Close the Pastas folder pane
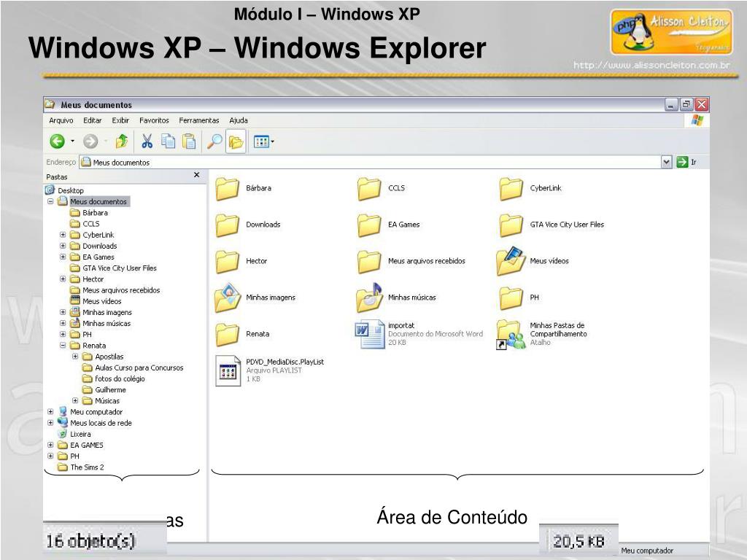The height and width of the screenshot is (560, 747). click(x=197, y=175)
